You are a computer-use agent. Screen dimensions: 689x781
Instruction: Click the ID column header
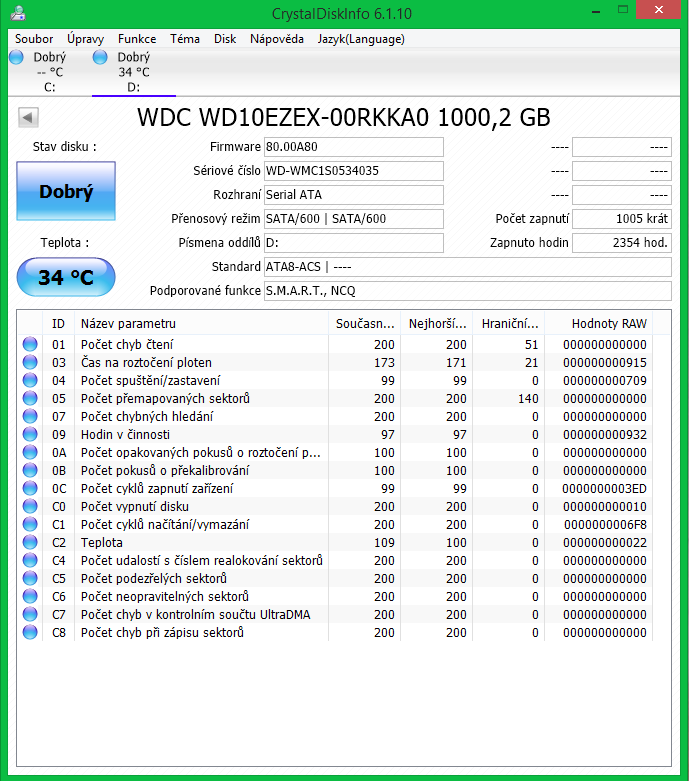[58, 323]
